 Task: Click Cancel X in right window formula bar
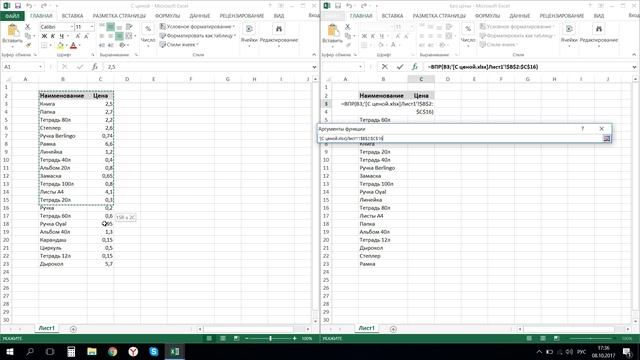pyautogui.click(x=384, y=67)
